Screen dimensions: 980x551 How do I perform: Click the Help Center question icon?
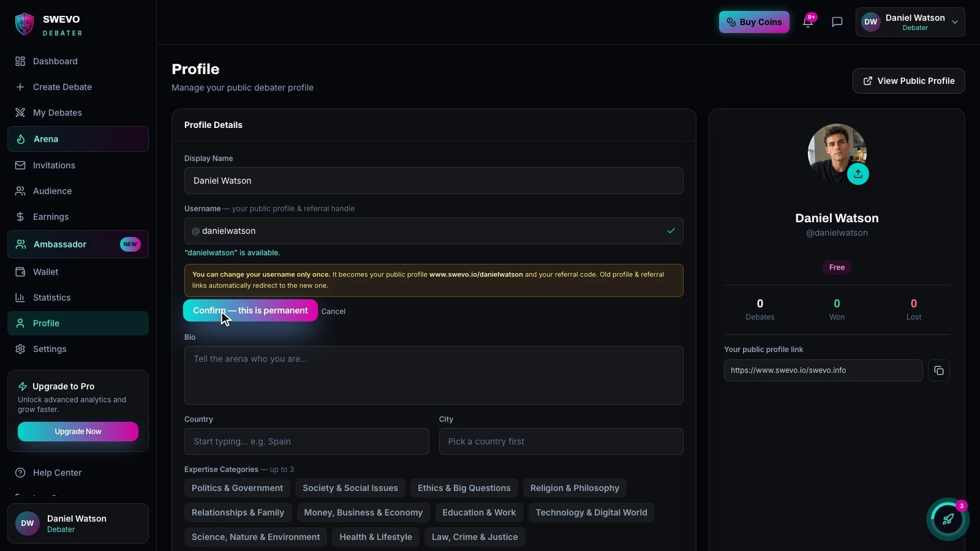pyautogui.click(x=20, y=473)
